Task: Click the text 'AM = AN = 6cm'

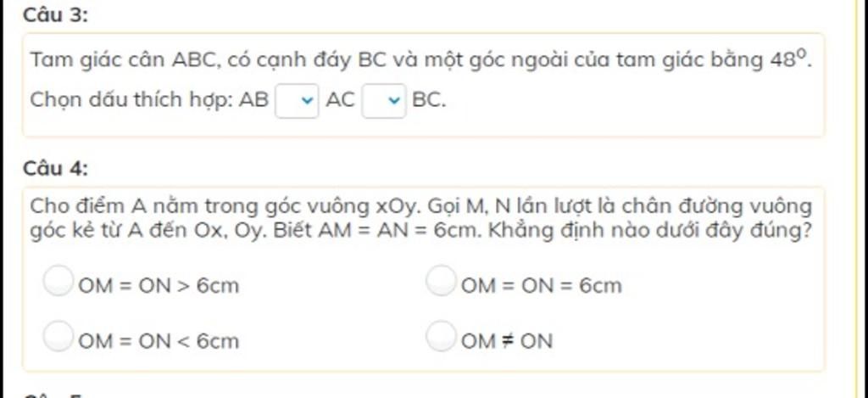Action: pyautogui.click(x=397, y=231)
